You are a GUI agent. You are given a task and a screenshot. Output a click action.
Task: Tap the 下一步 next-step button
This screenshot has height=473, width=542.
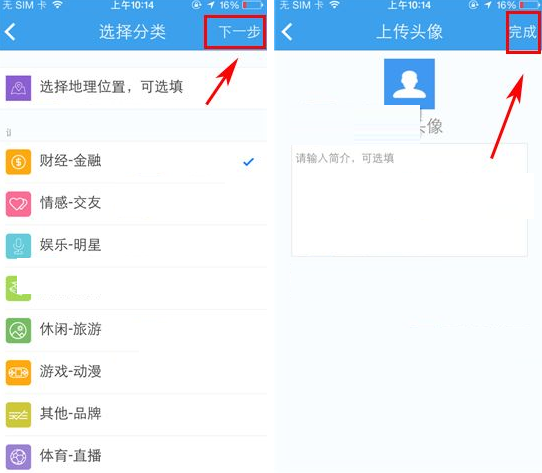point(239,32)
